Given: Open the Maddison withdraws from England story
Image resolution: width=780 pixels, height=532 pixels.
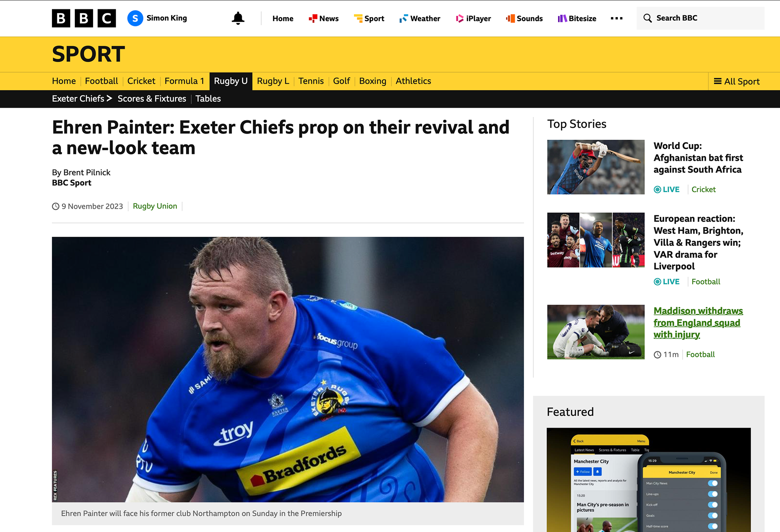Looking at the screenshot, I should coord(698,322).
